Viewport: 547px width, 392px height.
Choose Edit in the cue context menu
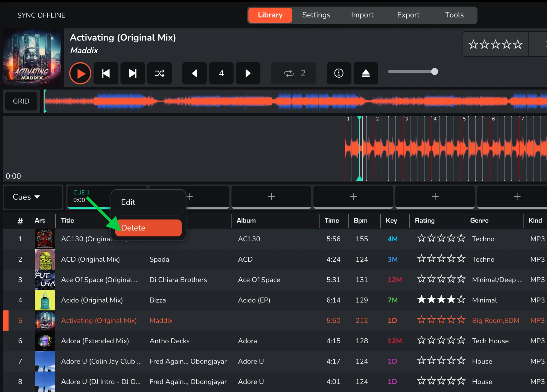tap(128, 202)
